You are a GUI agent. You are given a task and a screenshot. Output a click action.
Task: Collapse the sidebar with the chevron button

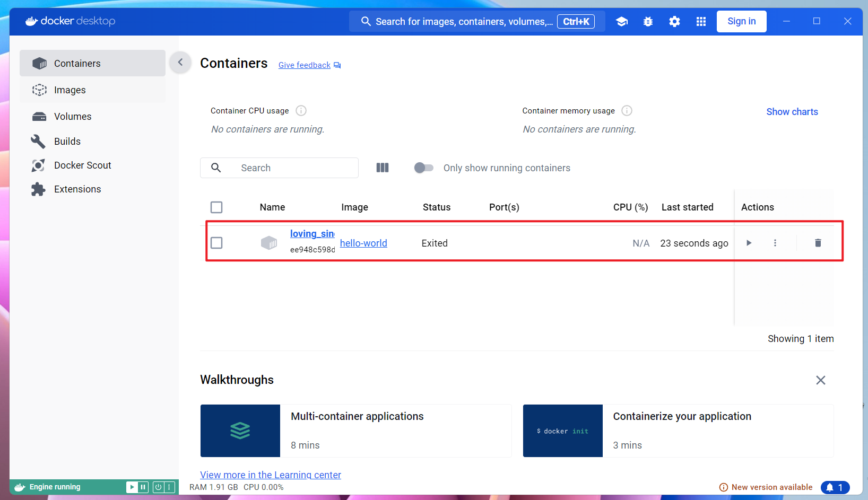coord(180,63)
